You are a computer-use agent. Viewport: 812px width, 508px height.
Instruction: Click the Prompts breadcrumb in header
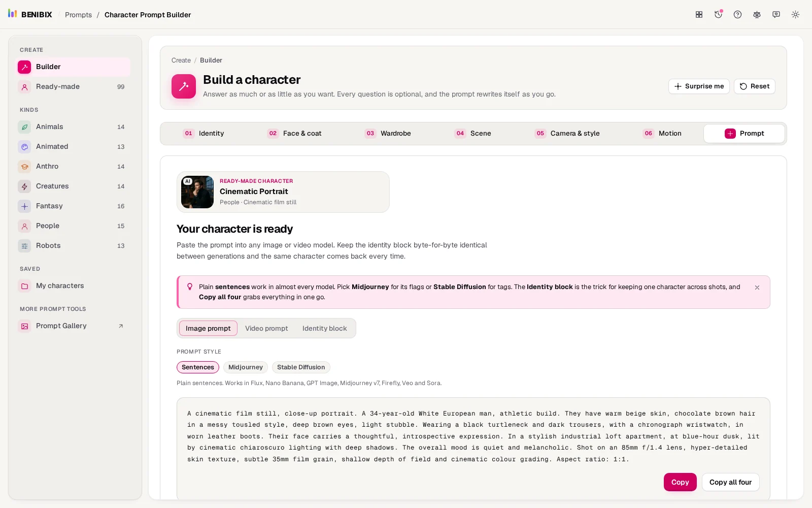coord(79,15)
